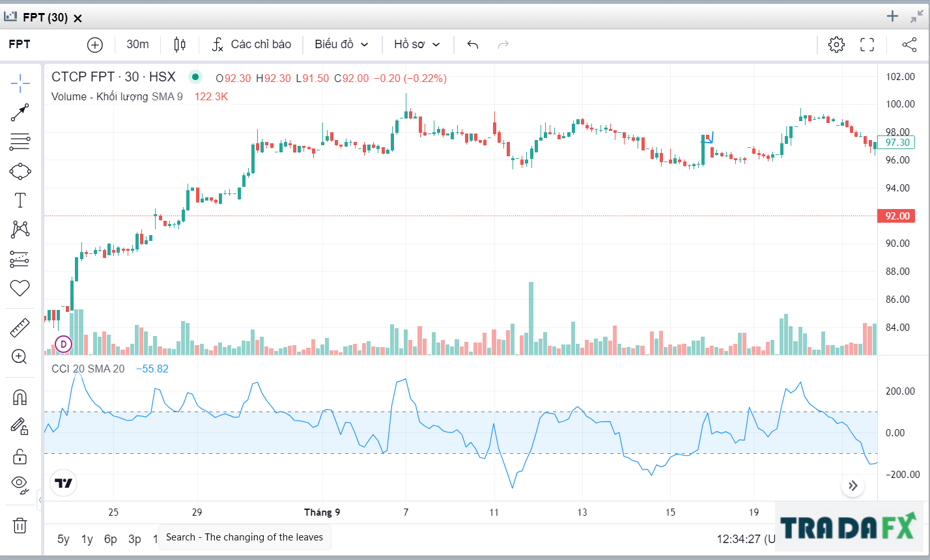Hide all drawings with eye icon
Screen dimensions: 930x560
[x=20, y=484]
